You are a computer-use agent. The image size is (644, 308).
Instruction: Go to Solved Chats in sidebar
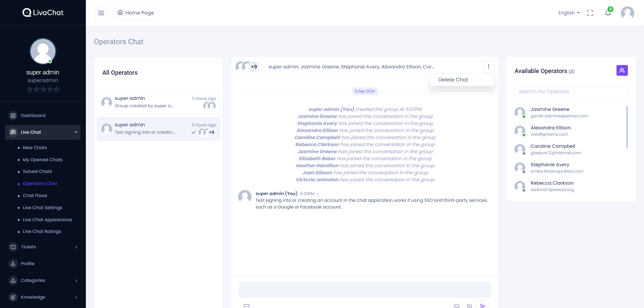37,172
